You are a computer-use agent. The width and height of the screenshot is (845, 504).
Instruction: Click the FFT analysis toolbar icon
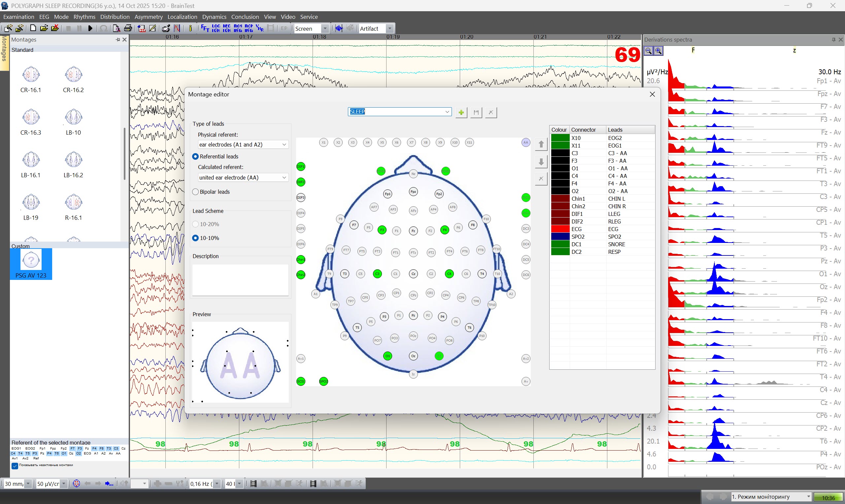coord(205,28)
